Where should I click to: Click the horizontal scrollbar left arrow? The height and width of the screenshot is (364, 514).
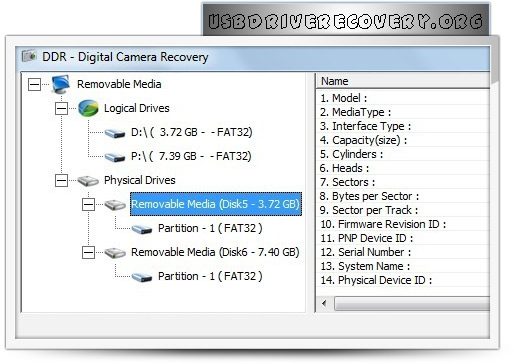[x=324, y=304]
